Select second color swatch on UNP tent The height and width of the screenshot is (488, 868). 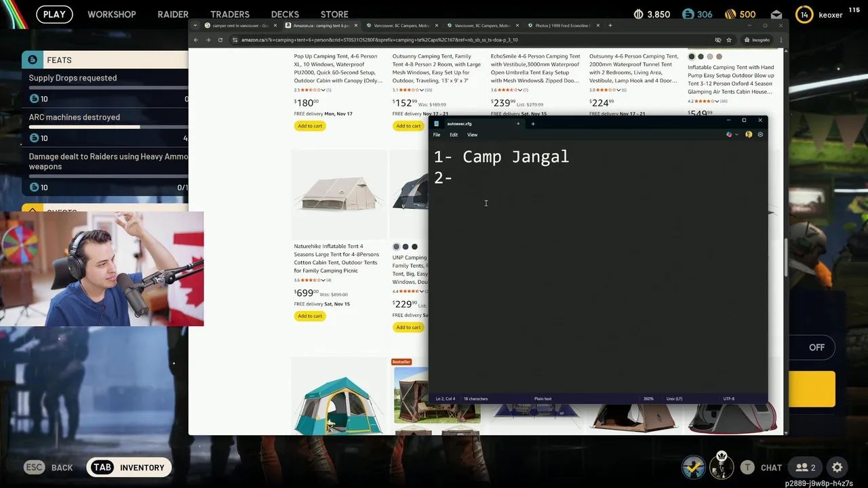(x=406, y=247)
